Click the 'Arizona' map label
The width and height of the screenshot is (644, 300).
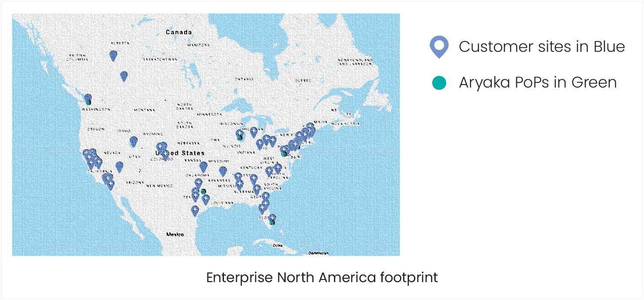click(x=135, y=182)
